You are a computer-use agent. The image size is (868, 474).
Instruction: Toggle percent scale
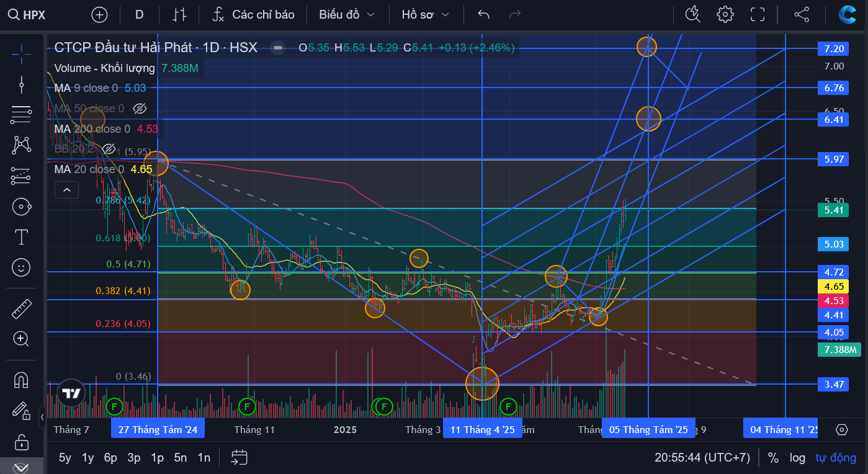[x=773, y=458]
